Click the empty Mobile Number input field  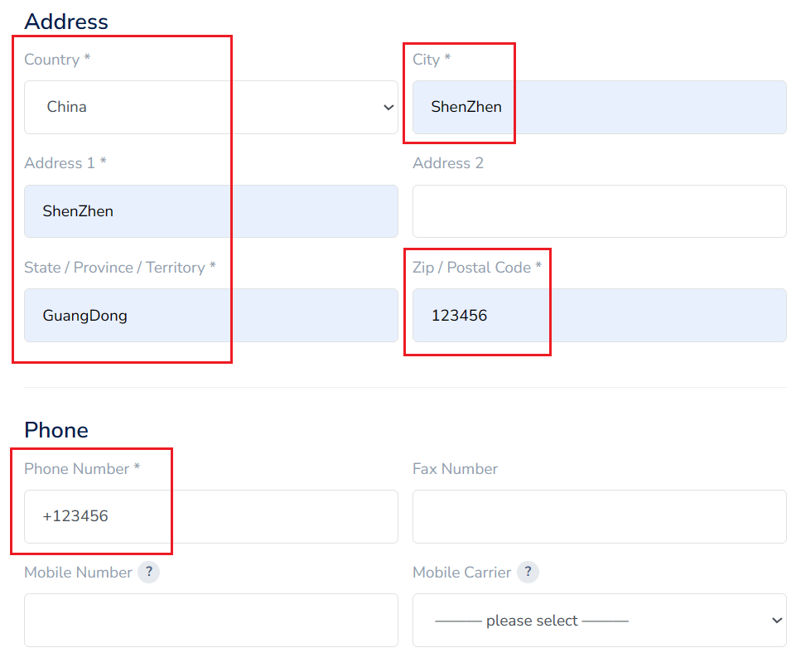[x=210, y=620]
